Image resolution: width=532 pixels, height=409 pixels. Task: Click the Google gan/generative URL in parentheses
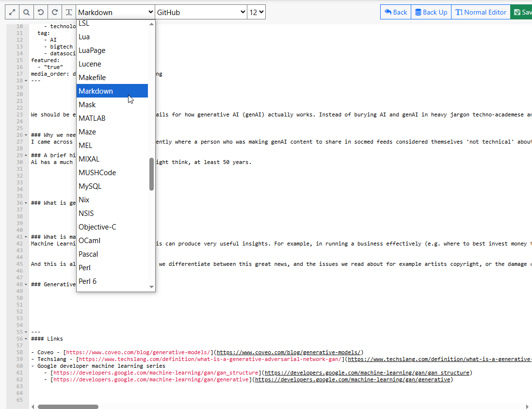tap(353, 379)
